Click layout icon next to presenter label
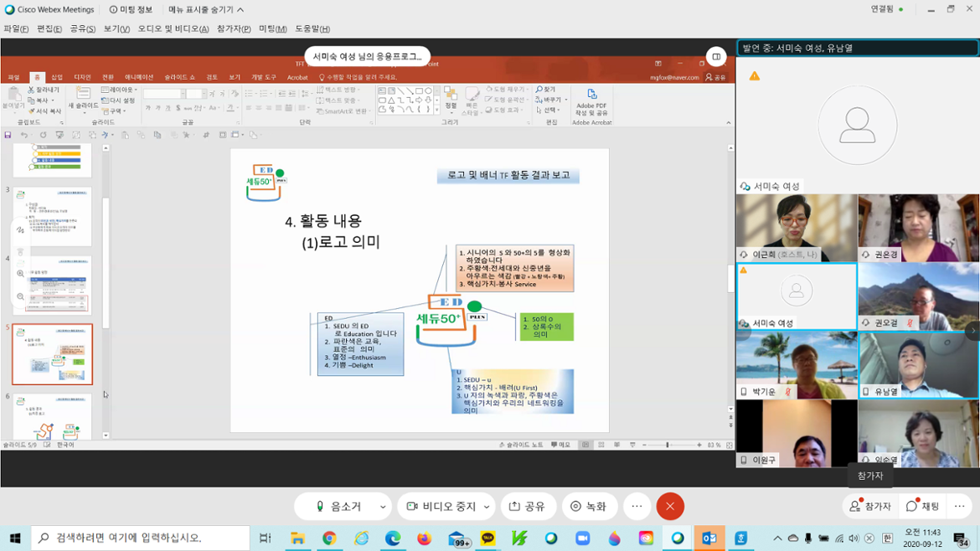 [x=716, y=57]
